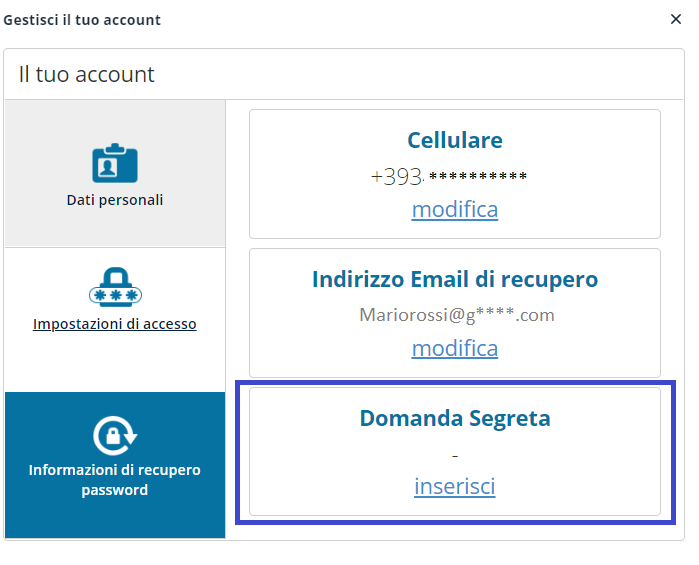Click the Domanda Segreta heading

click(x=455, y=419)
